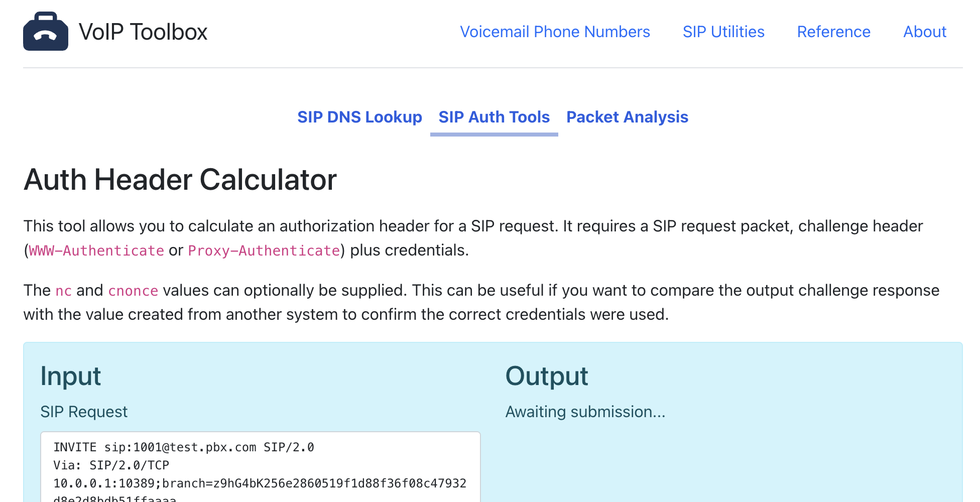The height and width of the screenshot is (502, 980).
Task: Click the SIP Request field label
Action: point(84,412)
